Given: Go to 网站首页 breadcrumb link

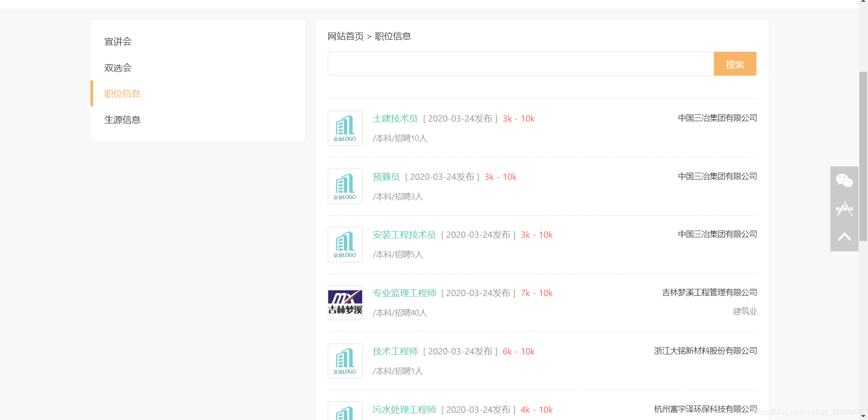Looking at the screenshot, I should pos(345,36).
